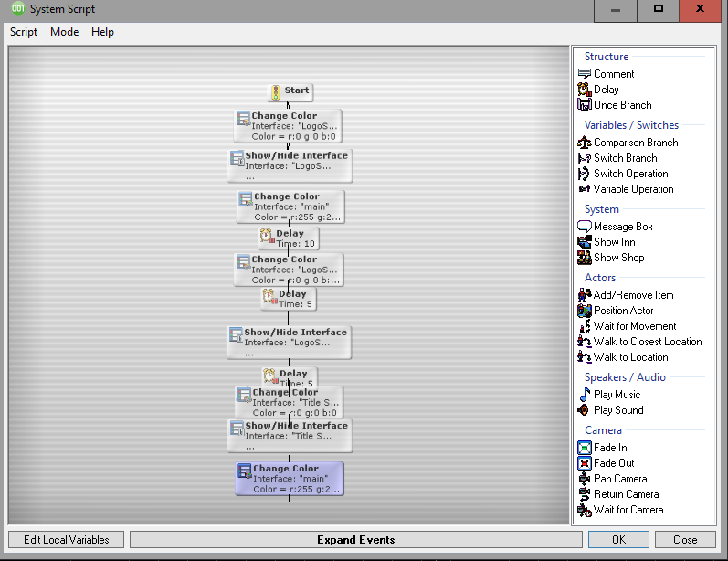Select the Change Color "Title S..." node
Viewport: 728px width, 561px height.
[x=289, y=402]
